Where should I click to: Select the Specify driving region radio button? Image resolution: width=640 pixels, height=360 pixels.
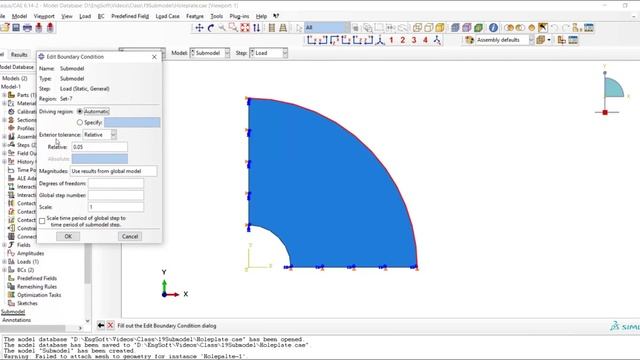(80, 122)
